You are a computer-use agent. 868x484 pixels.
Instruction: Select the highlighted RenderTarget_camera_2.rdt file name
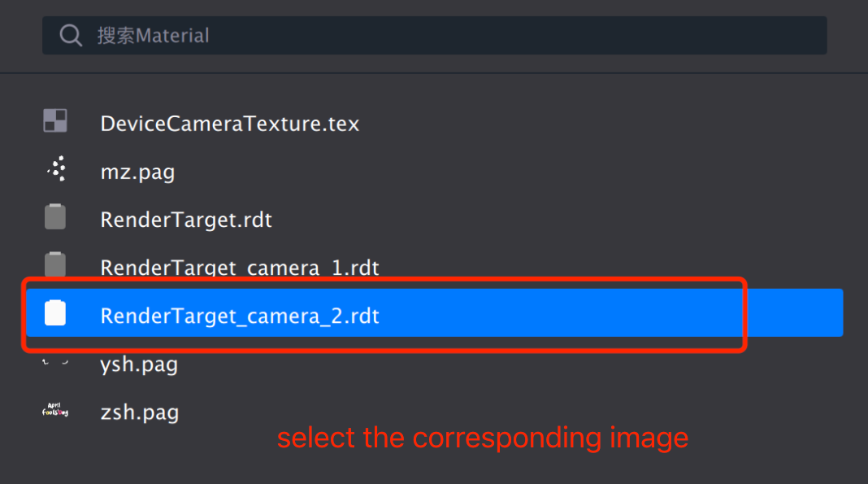pyautogui.click(x=240, y=315)
